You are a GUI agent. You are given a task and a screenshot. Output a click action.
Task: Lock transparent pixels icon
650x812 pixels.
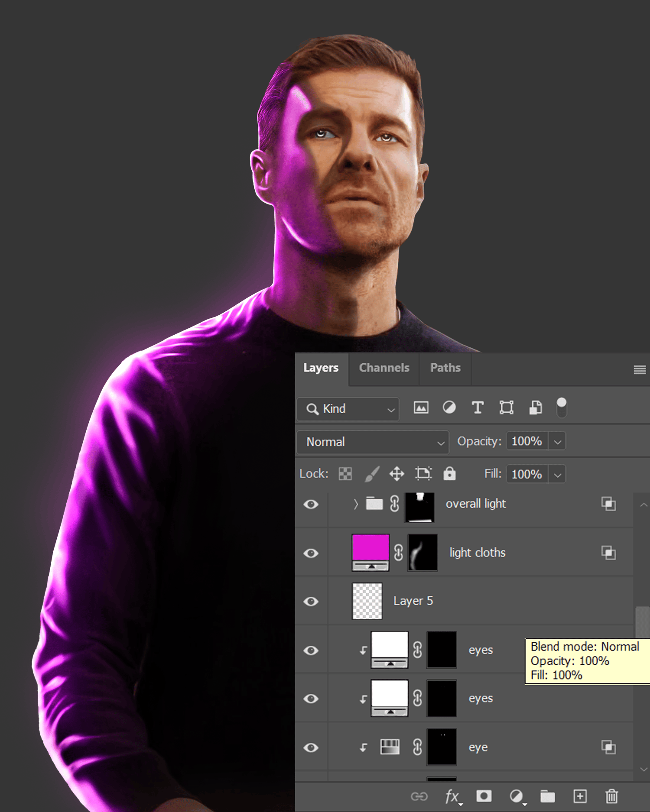(345, 474)
